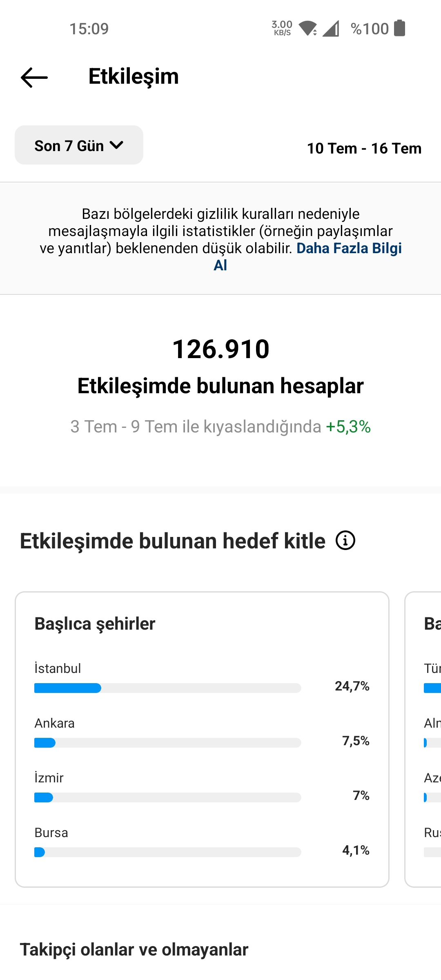
Task: Tap the Bursa city bar
Action: tap(167, 852)
